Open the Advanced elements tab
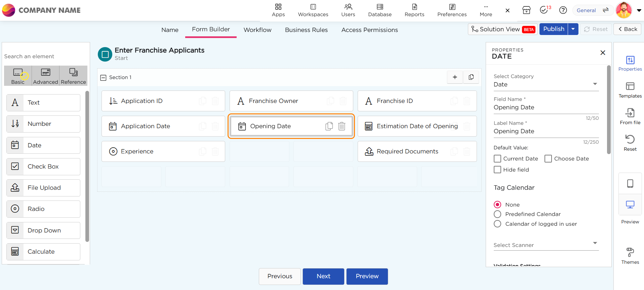 45,76
